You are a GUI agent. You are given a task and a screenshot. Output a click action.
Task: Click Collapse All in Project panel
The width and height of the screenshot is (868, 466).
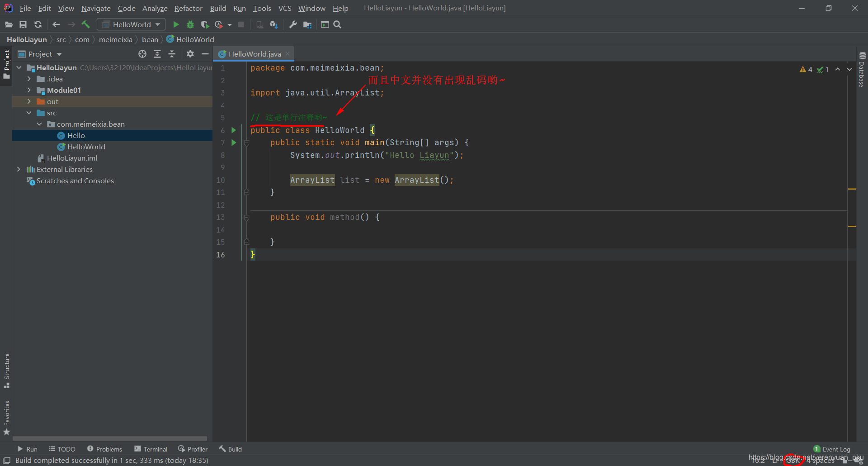click(x=172, y=54)
